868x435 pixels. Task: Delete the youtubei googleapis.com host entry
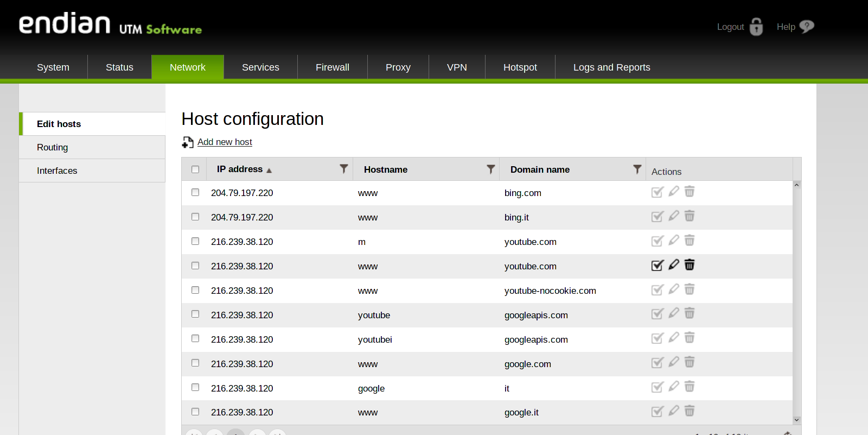(x=690, y=337)
